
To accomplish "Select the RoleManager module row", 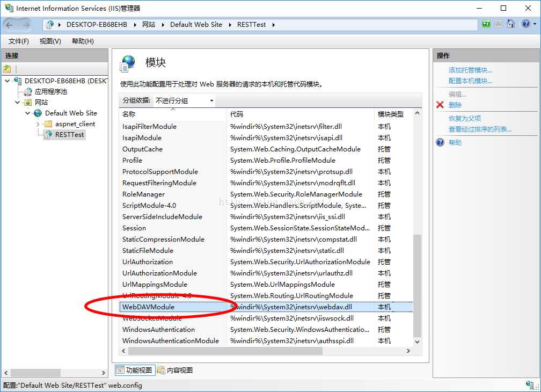I will point(266,194).
